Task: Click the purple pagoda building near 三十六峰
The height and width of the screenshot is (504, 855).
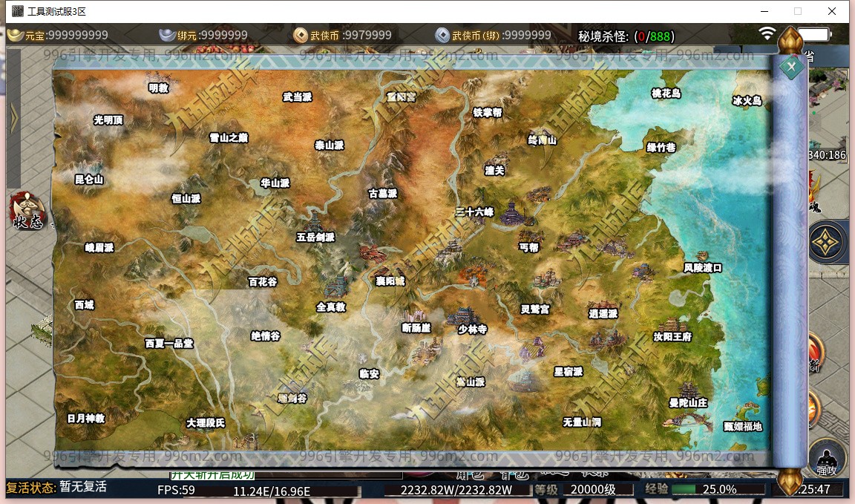Action: [x=515, y=212]
